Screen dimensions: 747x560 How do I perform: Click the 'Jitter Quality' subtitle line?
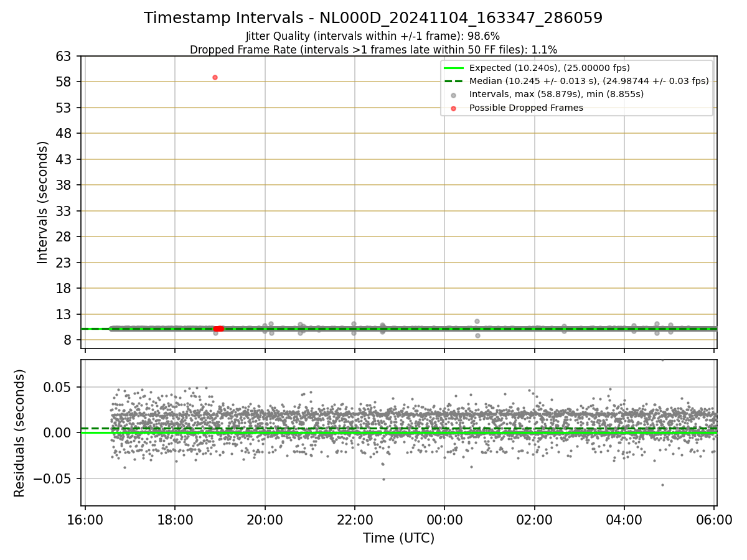tap(373, 37)
